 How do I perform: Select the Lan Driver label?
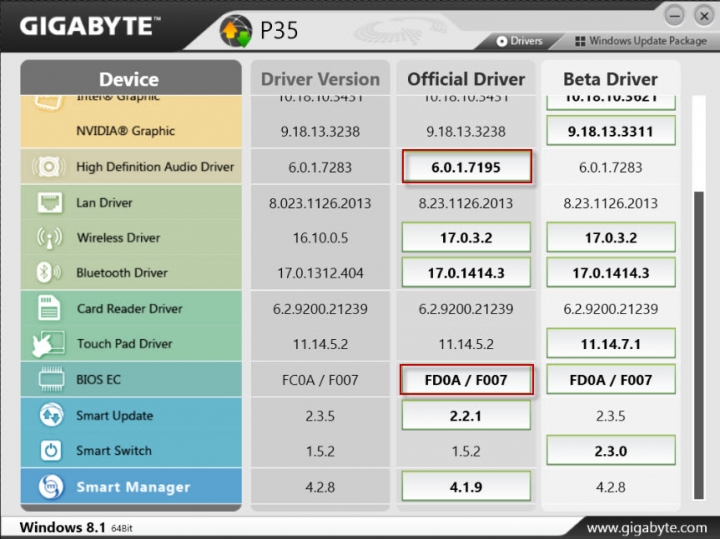(x=104, y=202)
